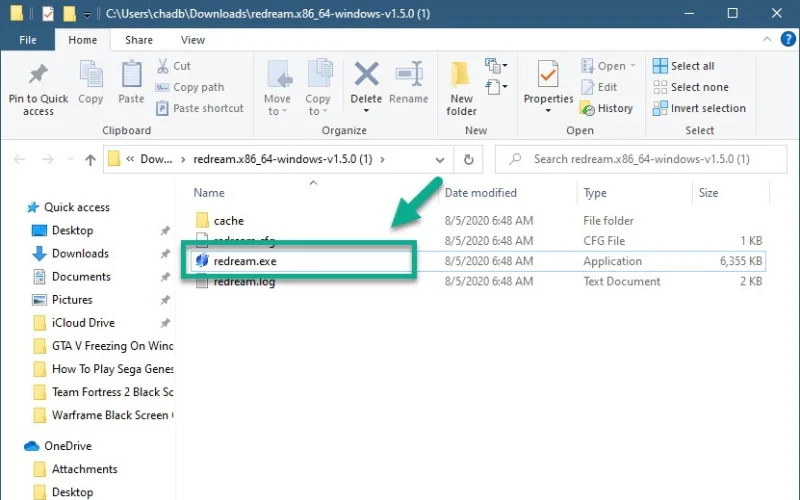
Task: Open GTA V Freezing On Windows folder
Action: coord(112,346)
